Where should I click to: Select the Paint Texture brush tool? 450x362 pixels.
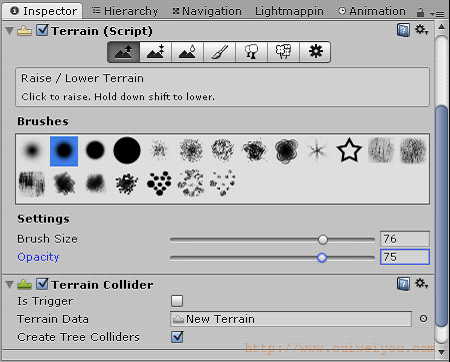tap(219, 52)
